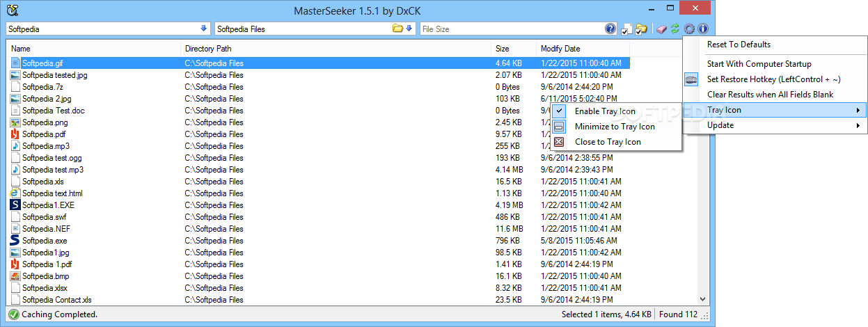Select the Softpedia.xls file name
The width and height of the screenshot is (868, 327).
click(43, 181)
